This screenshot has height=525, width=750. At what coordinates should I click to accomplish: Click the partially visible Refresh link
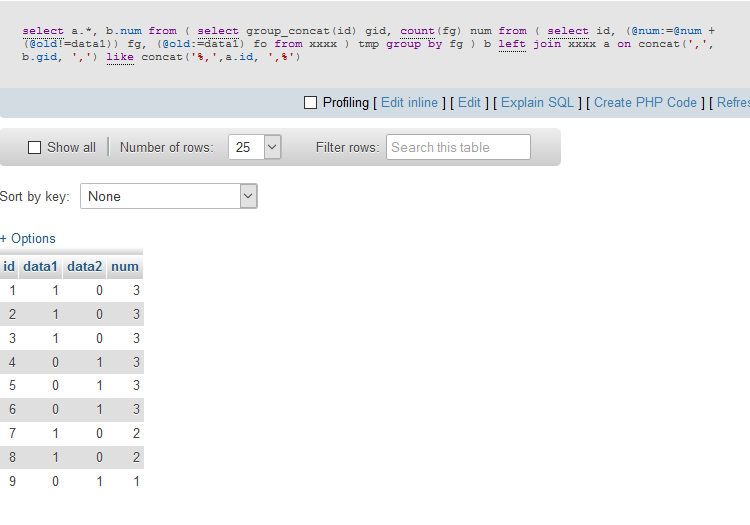732,103
